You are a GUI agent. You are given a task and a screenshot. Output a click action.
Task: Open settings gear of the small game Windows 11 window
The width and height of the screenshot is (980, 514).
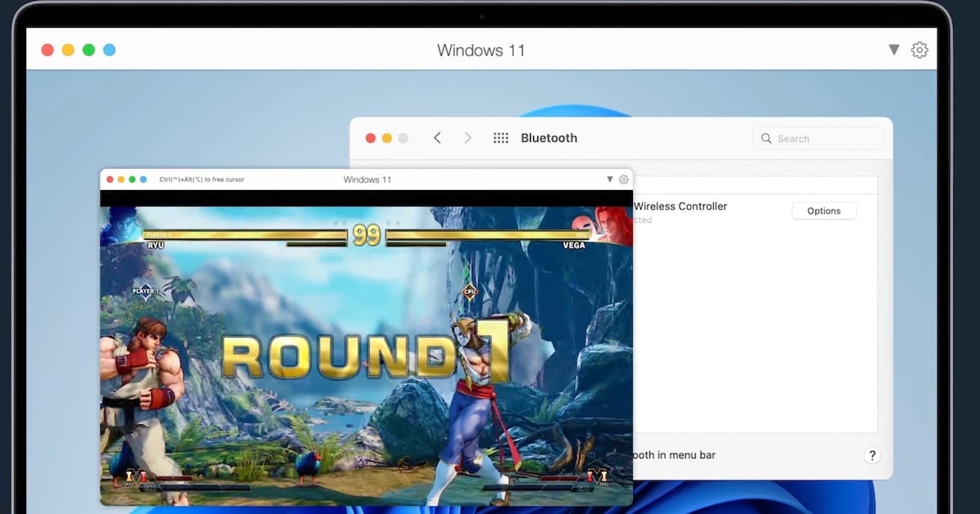(624, 179)
